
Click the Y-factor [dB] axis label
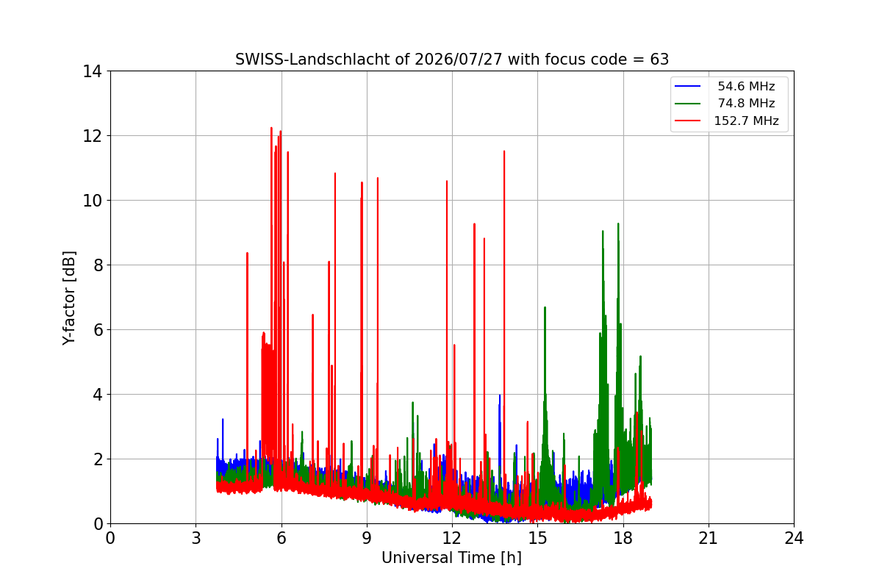69,298
